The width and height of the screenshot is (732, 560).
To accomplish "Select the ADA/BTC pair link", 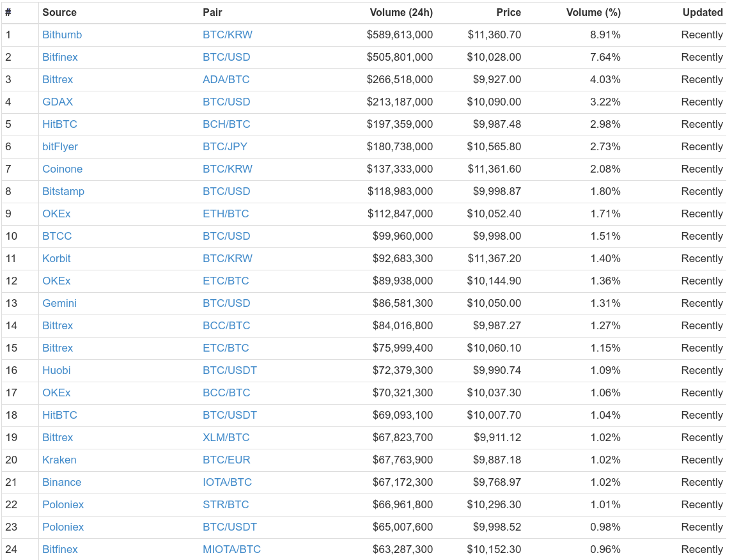I will pyautogui.click(x=226, y=80).
